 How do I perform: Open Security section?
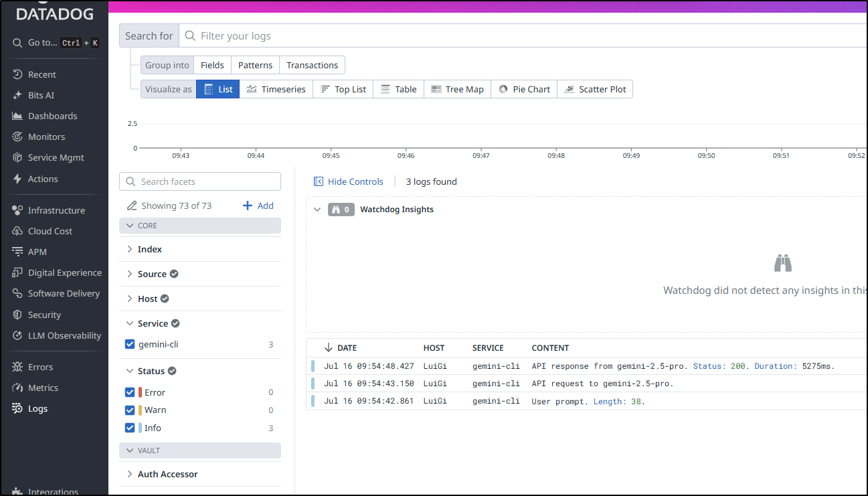pyautogui.click(x=44, y=315)
